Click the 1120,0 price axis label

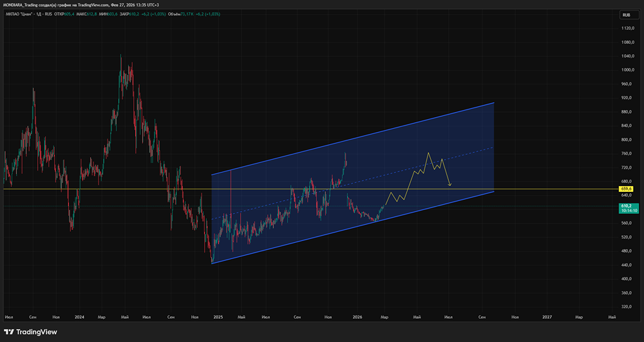coord(629,28)
